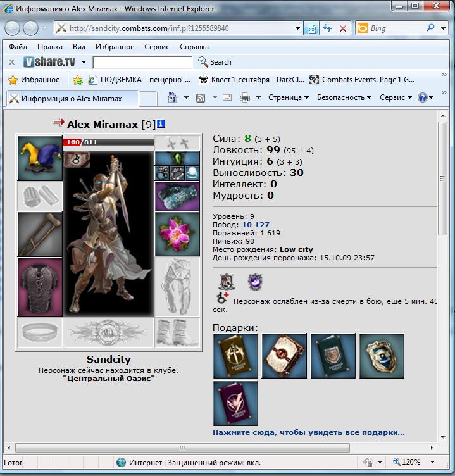Click the blue gloves slot
Image resolution: width=455 pixels, height=476 pixels.
pos(177,196)
